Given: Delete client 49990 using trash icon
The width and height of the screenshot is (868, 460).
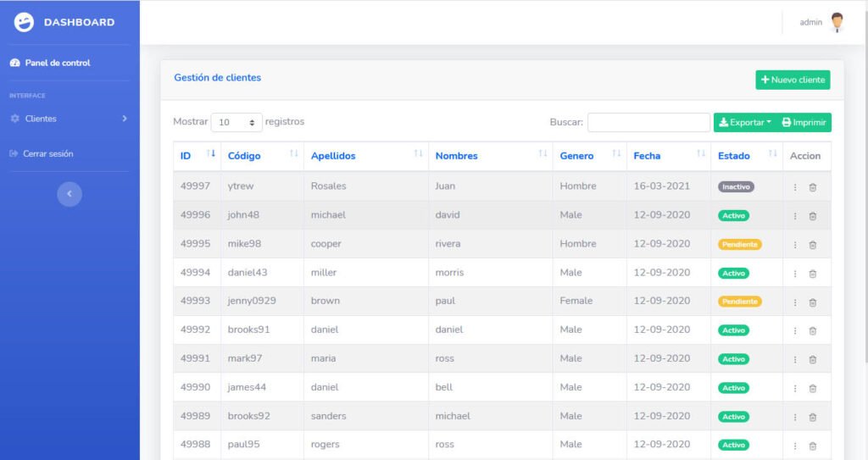Looking at the screenshot, I should pyautogui.click(x=813, y=388).
